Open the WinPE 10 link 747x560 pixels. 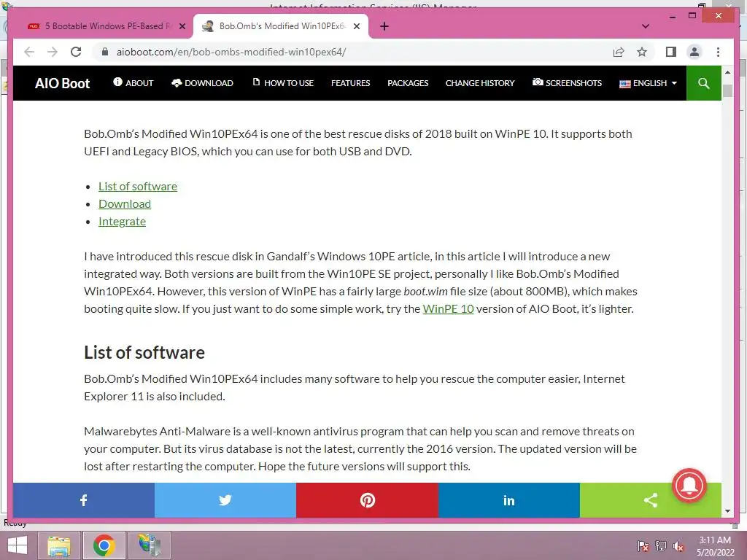[449, 308]
